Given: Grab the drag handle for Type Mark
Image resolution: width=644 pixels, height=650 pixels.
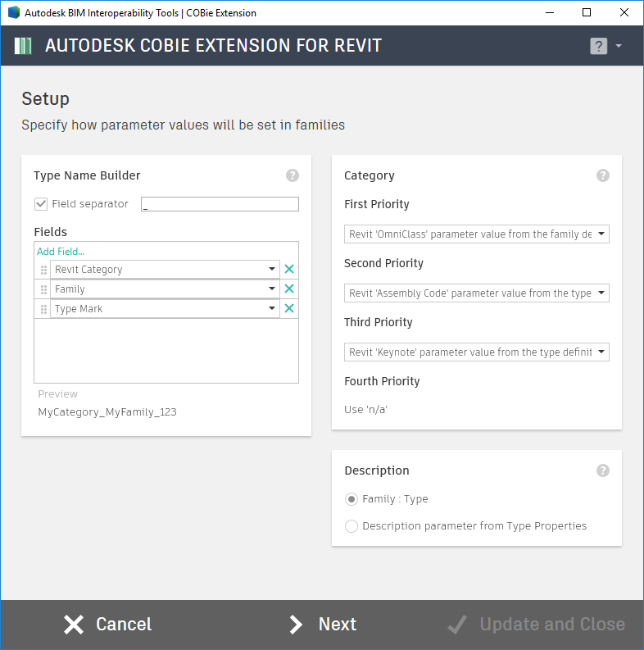Looking at the screenshot, I should pos(43,309).
